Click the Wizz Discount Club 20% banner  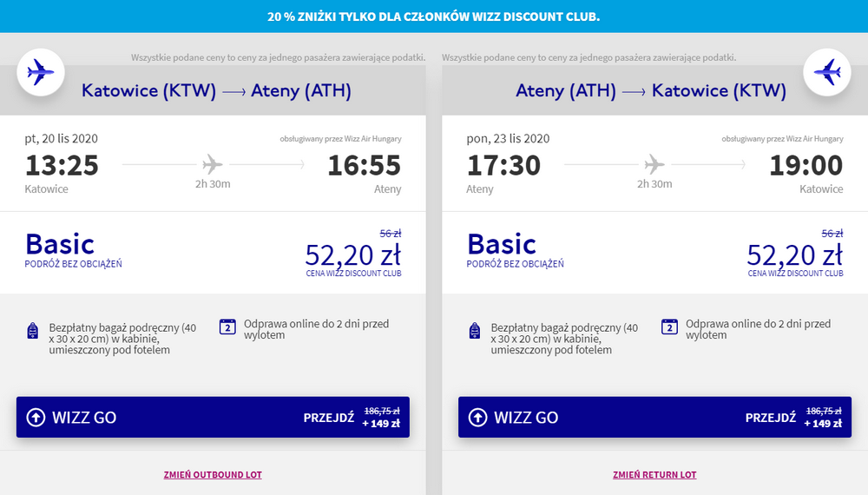434,16
